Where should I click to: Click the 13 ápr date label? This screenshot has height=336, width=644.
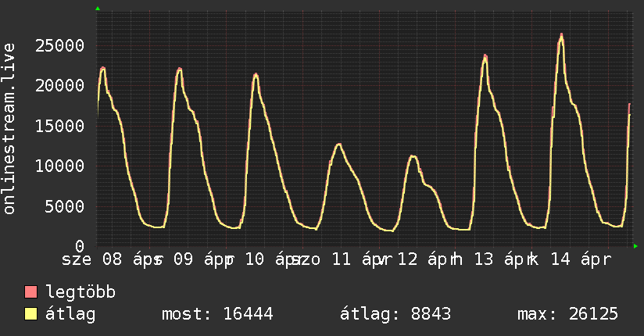(x=504, y=259)
